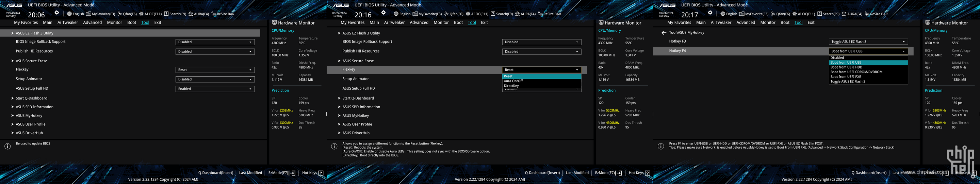Open BIOS Image Rollback Support dropdown, 20:06 screen
This screenshot has height=184, width=980.
[x=215, y=42]
